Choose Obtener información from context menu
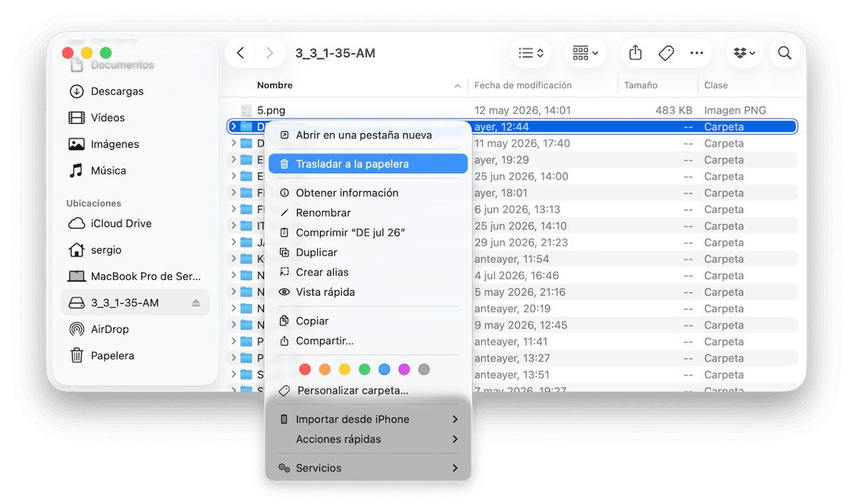The image size is (853, 504). click(x=368, y=193)
